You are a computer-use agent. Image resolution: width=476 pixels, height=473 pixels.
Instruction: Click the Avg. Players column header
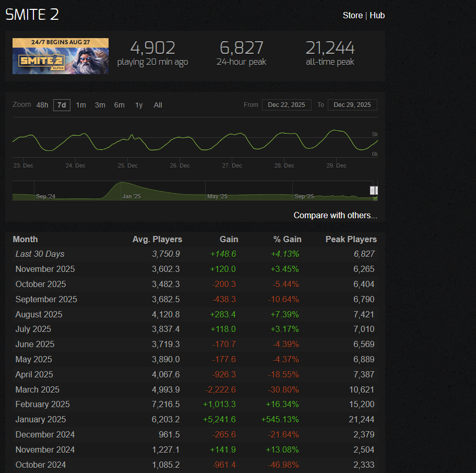(x=157, y=239)
